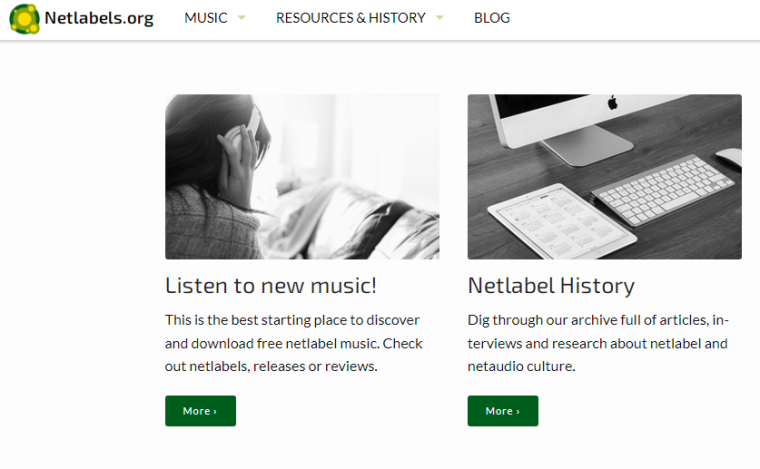Expand the arrow beside RESOURCES & HISTORY
This screenshot has width=760, height=469.
440,18
